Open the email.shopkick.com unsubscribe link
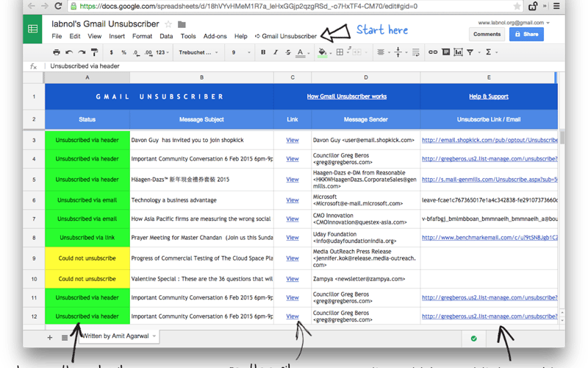The height and width of the screenshot is (368, 588). (490, 140)
